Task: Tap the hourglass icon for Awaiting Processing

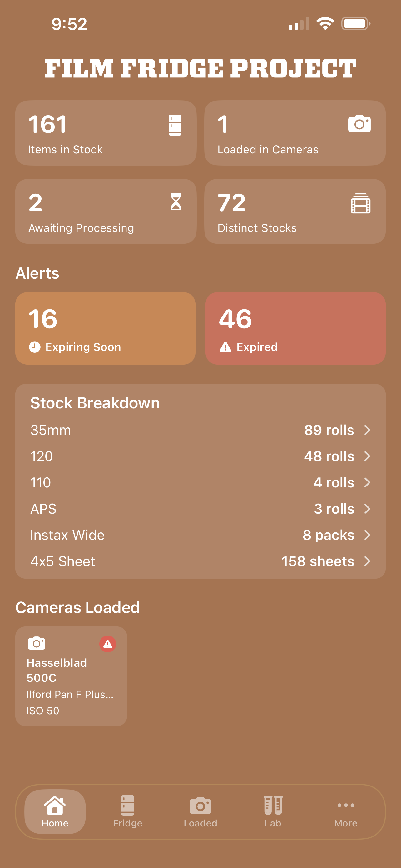Action: 176,202
